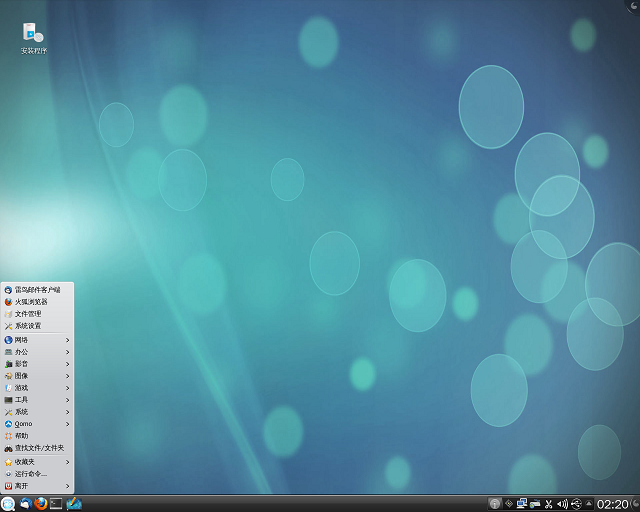
Task: Click the Qomo start menu launcher button
Action: 7,504
